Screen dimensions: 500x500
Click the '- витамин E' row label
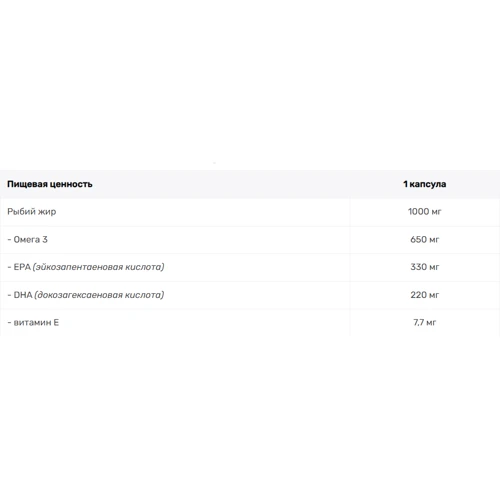point(33,322)
